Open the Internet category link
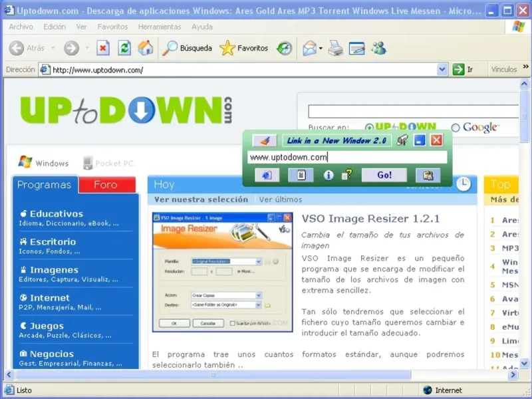 pos(49,298)
